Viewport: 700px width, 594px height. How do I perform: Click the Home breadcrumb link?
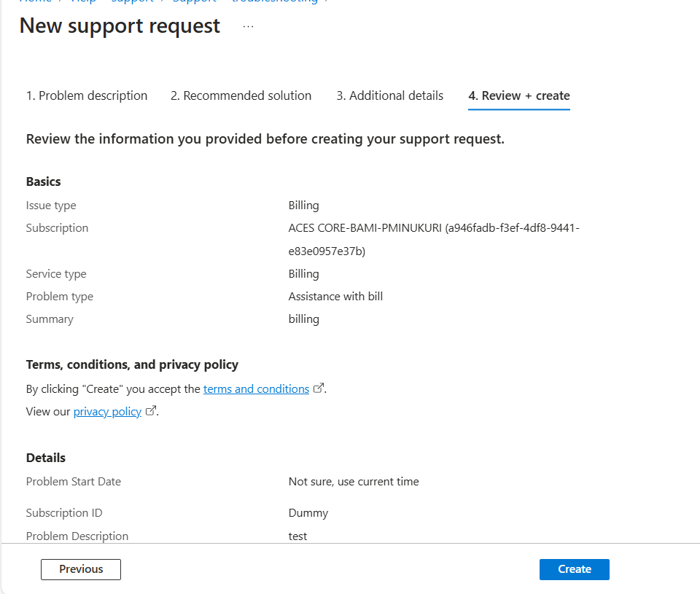click(x=35, y=1)
